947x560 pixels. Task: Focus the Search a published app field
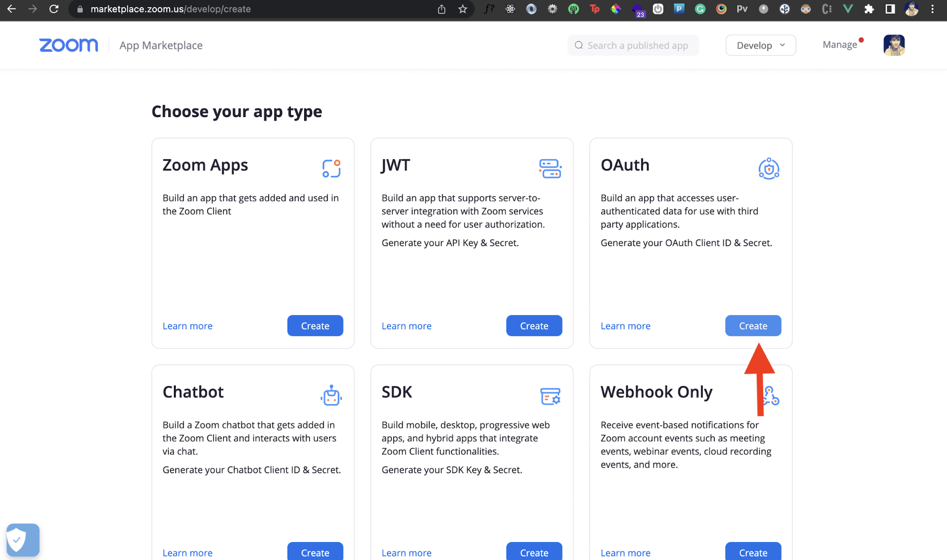pos(637,45)
